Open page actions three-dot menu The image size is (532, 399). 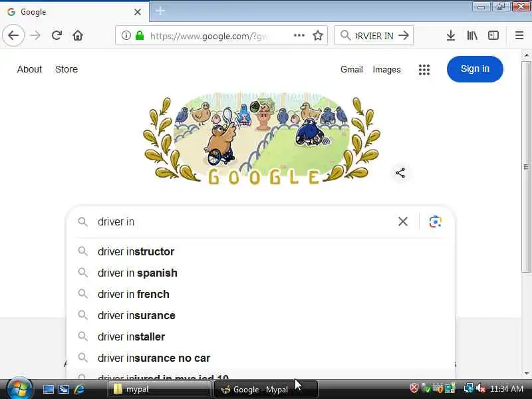pyautogui.click(x=299, y=35)
